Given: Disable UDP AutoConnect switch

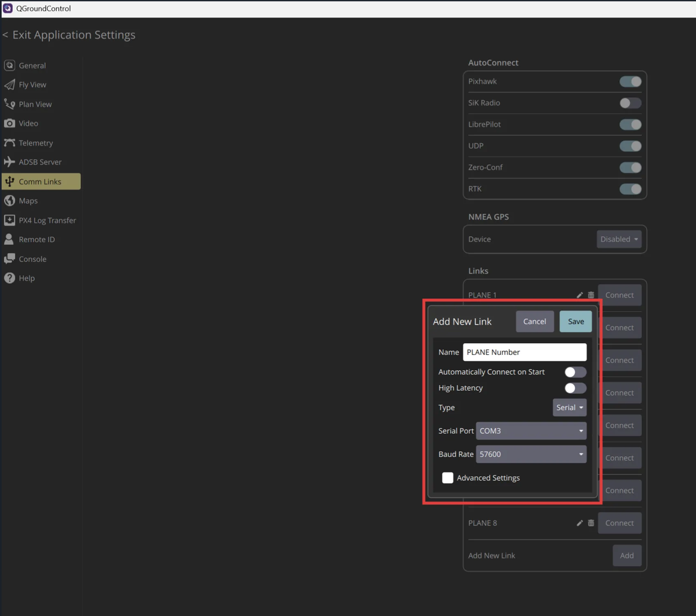Looking at the screenshot, I should pyautogui.click(x=630, y=146).
